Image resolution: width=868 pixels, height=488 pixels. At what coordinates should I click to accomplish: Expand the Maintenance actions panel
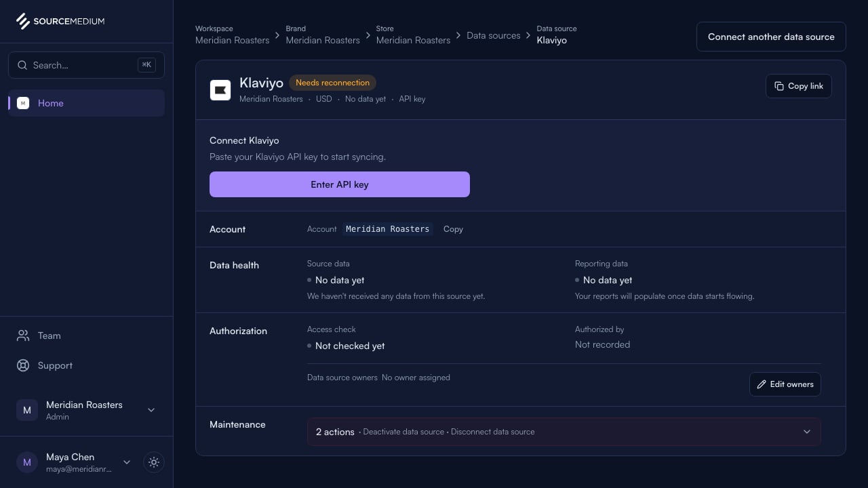tap(564, 432)
